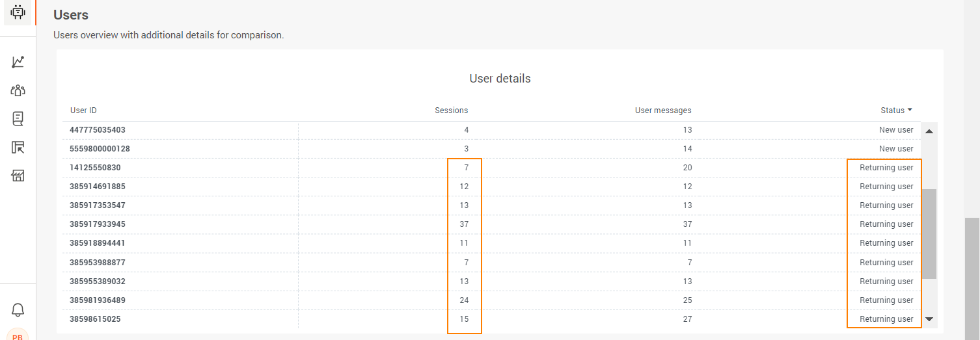The height and width of the screenshot is (340, 980).
Task: Click the PB user avatar
Action: point(18,335)
